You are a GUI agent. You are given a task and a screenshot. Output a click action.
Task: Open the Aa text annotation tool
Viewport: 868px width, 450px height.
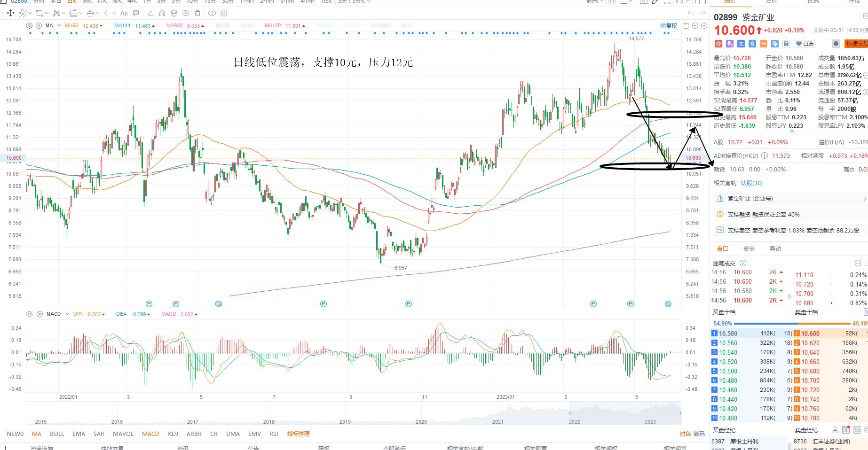[124, 13]
